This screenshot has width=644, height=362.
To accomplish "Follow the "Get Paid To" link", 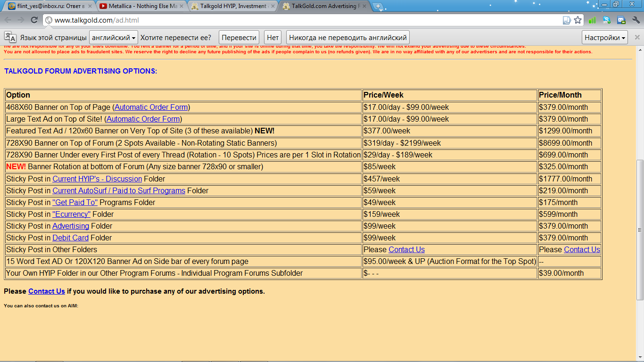I will click(75, 202).
